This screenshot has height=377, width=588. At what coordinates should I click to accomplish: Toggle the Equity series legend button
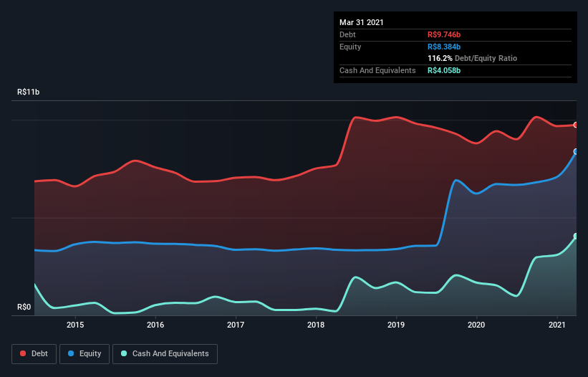(x=85, y=354)
